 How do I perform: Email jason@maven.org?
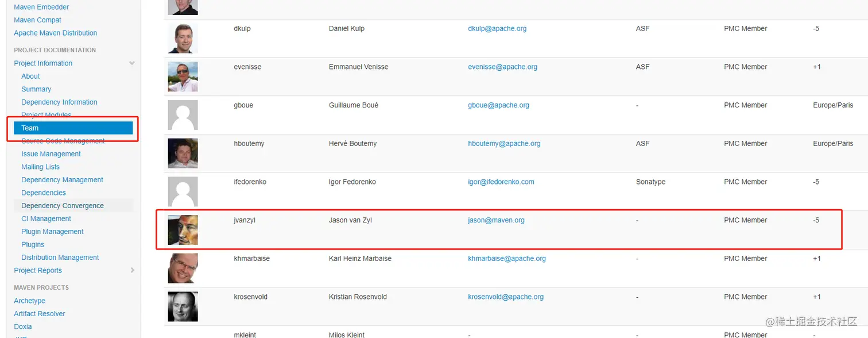[x=496, y=220]
